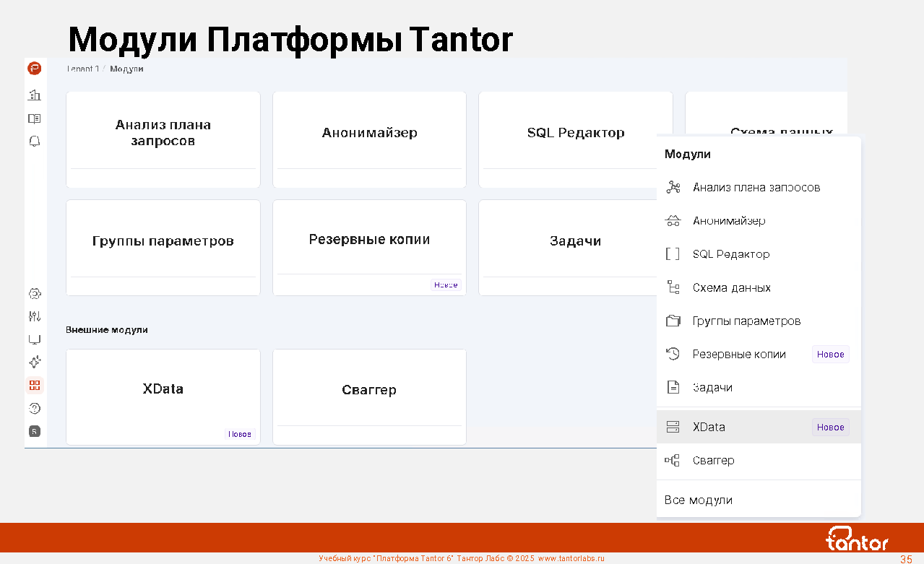Open the notifications bell in the sidebar
The image size is (924, 564).
[x=34, y=142]
